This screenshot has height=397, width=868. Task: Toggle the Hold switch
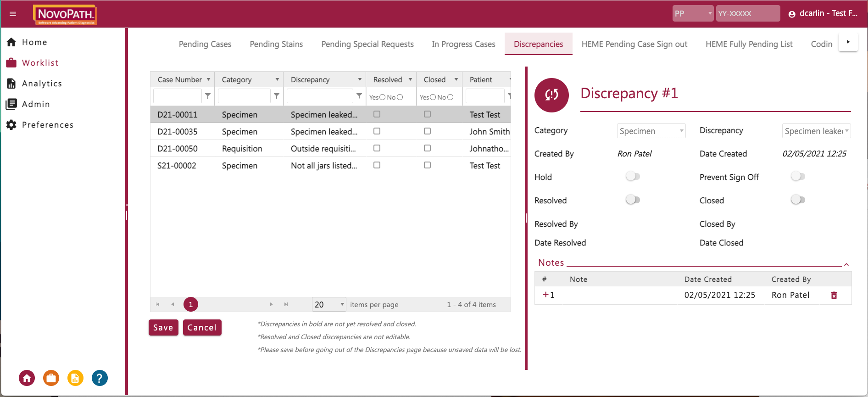point(633,177)
